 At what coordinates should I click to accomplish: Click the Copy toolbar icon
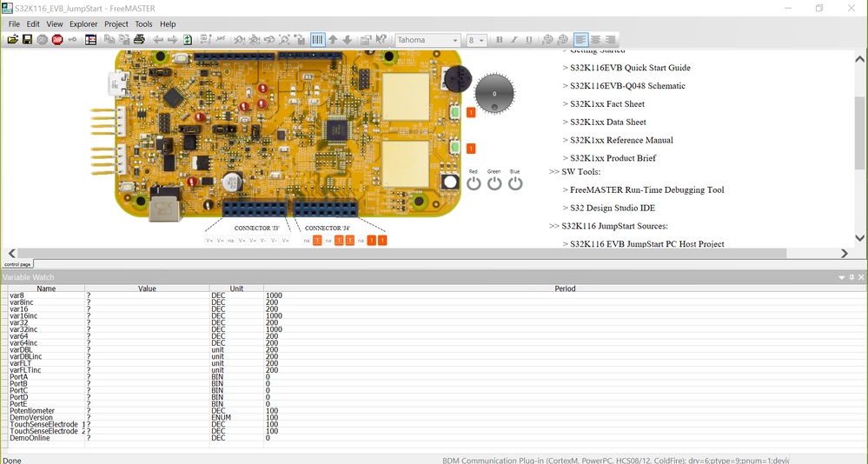109,40
